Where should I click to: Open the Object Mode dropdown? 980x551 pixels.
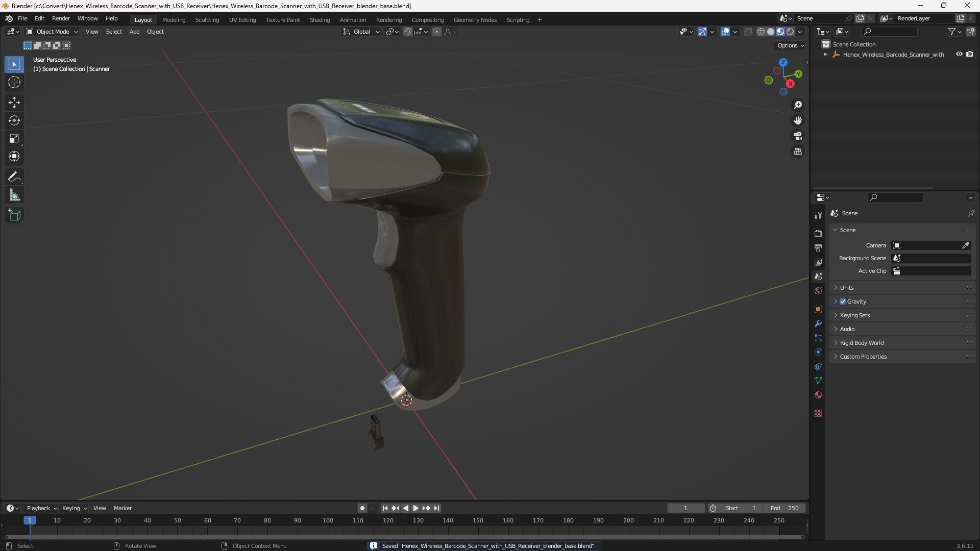point(52,32)
